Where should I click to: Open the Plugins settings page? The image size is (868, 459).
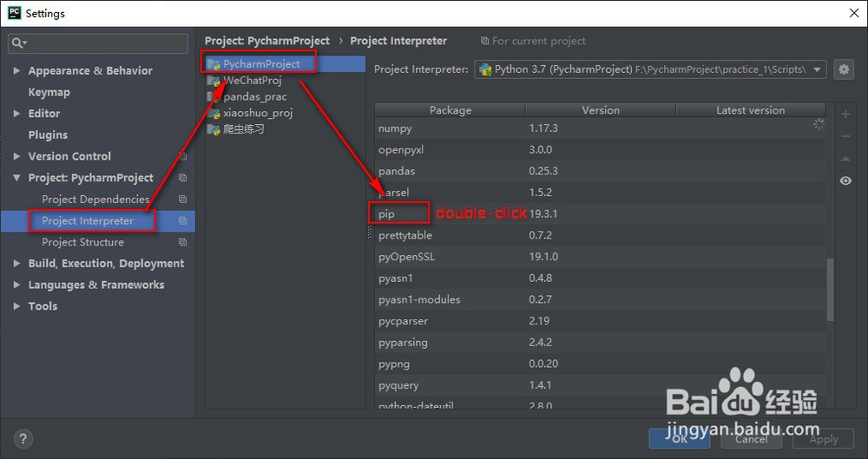click(48, 135)
